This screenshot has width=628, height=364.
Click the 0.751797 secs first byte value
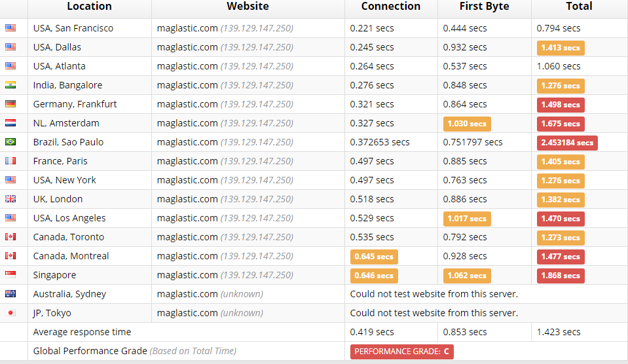point(473,142)
